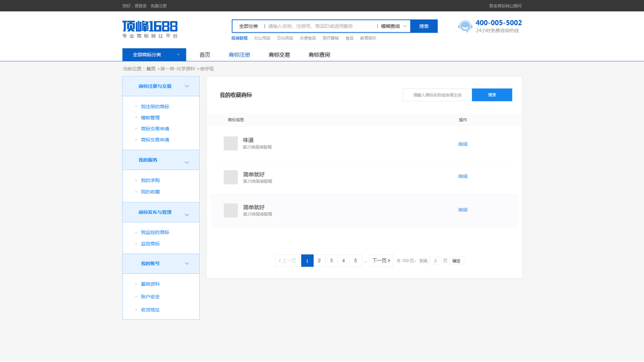Open the 商标注册 navigation tab
This screenshot has width=644, height=362.
[239, 54]
